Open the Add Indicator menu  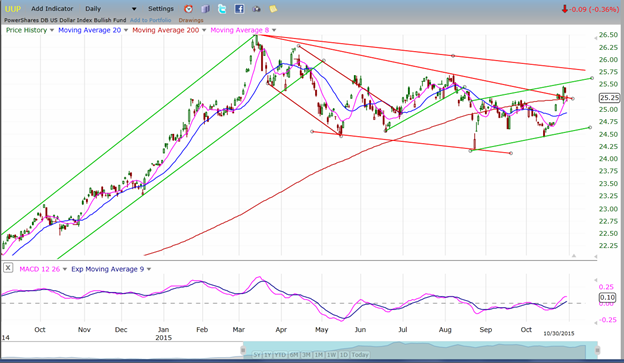52,9
